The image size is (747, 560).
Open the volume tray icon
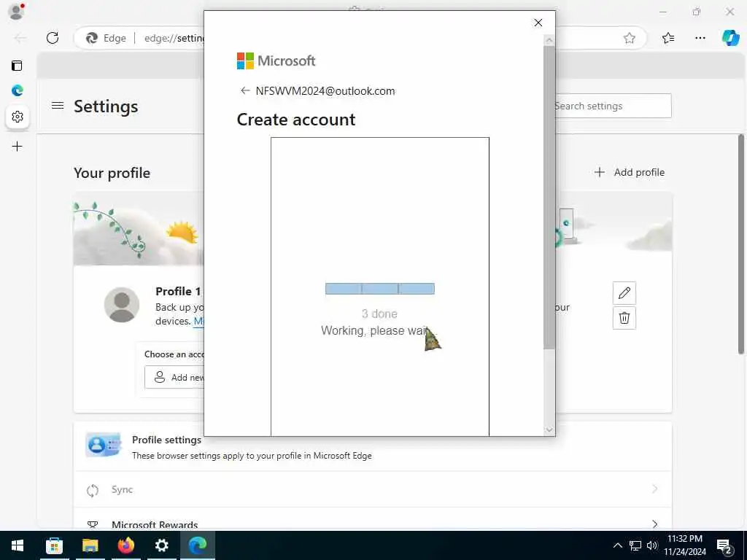pos(652,545)
